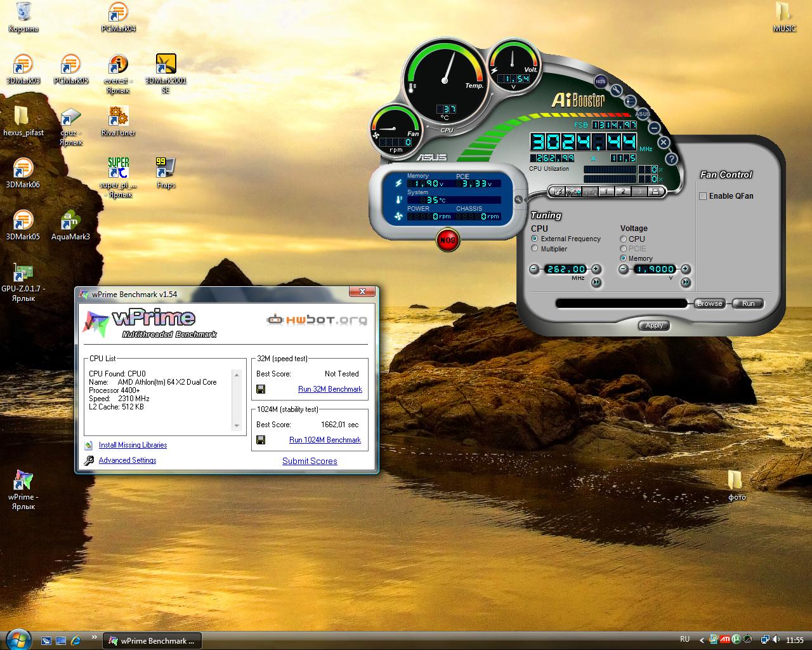Open the GPU-Z.0.1.7 shortcut icon
This screenshot has width=812, height=650.
click(x=23, y=282)
